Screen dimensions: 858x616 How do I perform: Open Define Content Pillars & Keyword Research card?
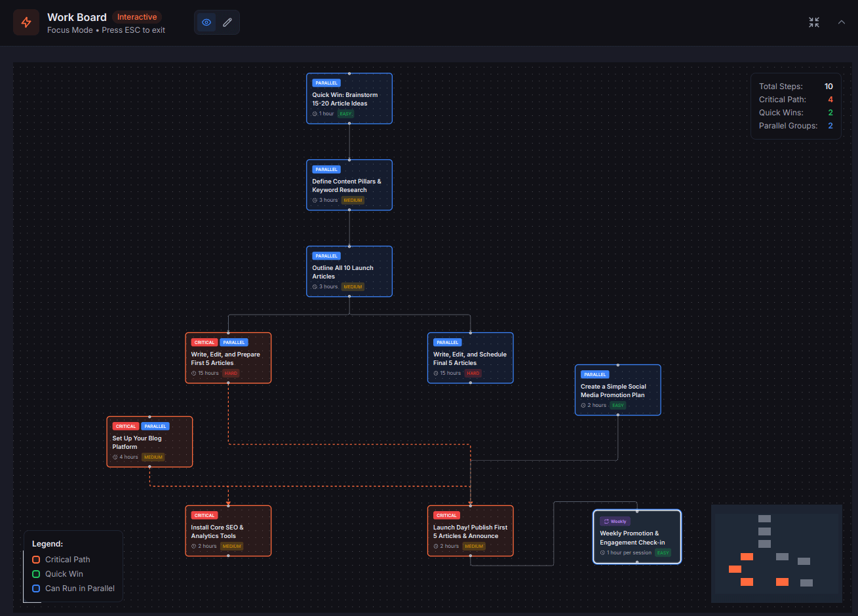click(349, 185)
